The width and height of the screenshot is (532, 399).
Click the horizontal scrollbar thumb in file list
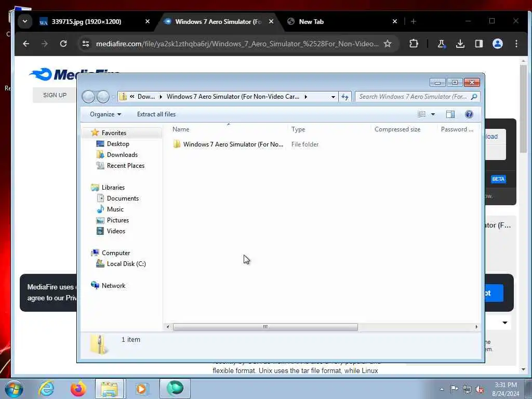[x=265, y=327]
